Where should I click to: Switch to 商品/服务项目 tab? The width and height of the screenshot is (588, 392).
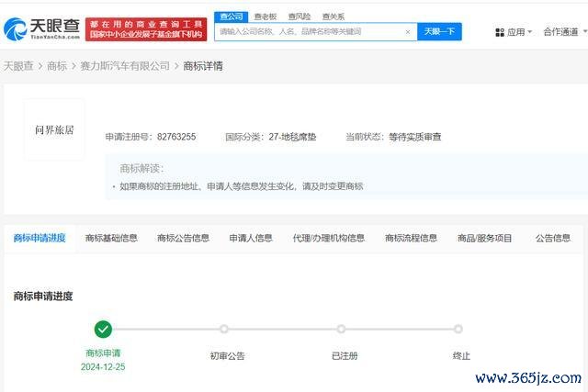484,238
